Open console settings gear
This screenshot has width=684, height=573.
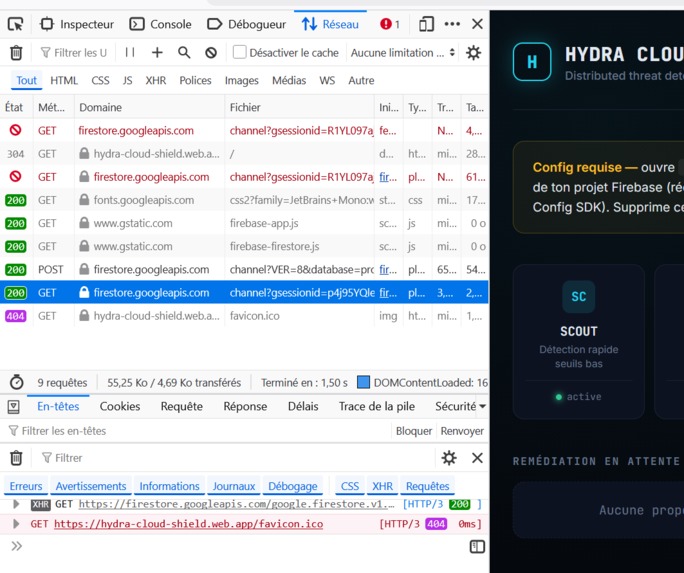(449, 458)
